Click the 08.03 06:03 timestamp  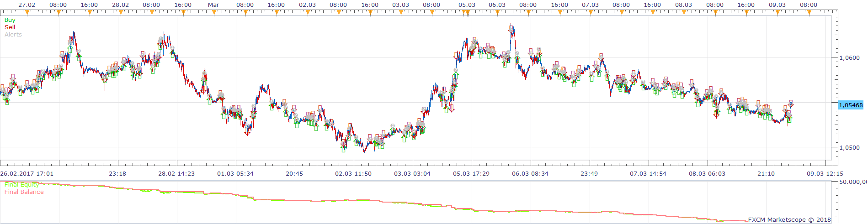click(x=707, y=174)
